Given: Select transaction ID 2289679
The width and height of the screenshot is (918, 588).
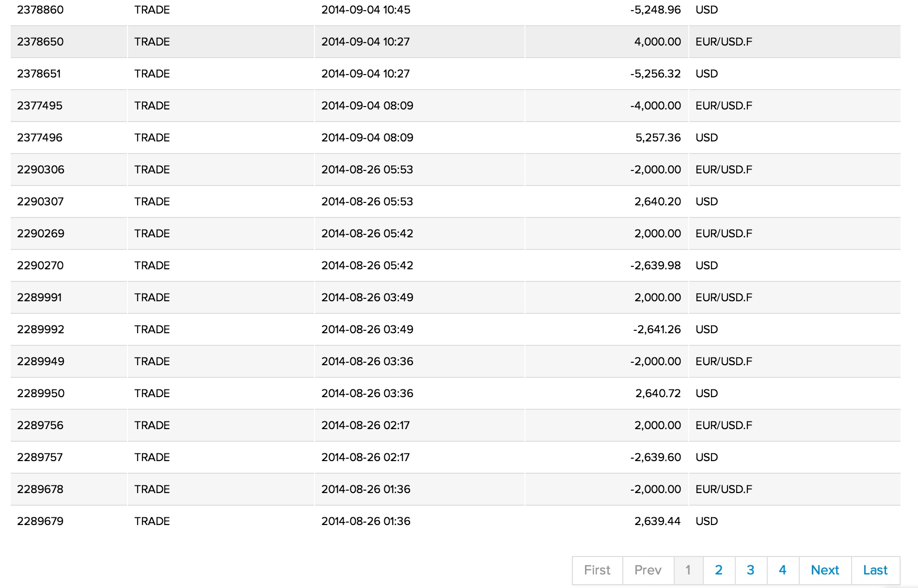Looking at the screenshot, I should pyautogui.click(x=40, y=521).
